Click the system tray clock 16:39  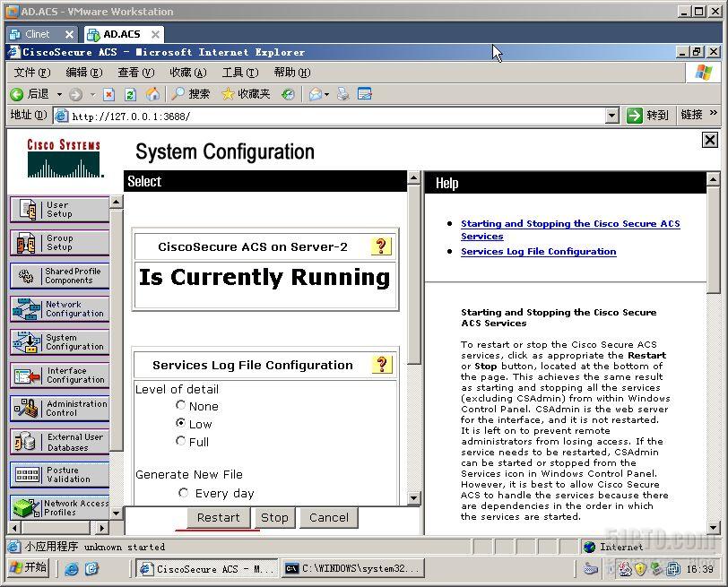(699, 569)
